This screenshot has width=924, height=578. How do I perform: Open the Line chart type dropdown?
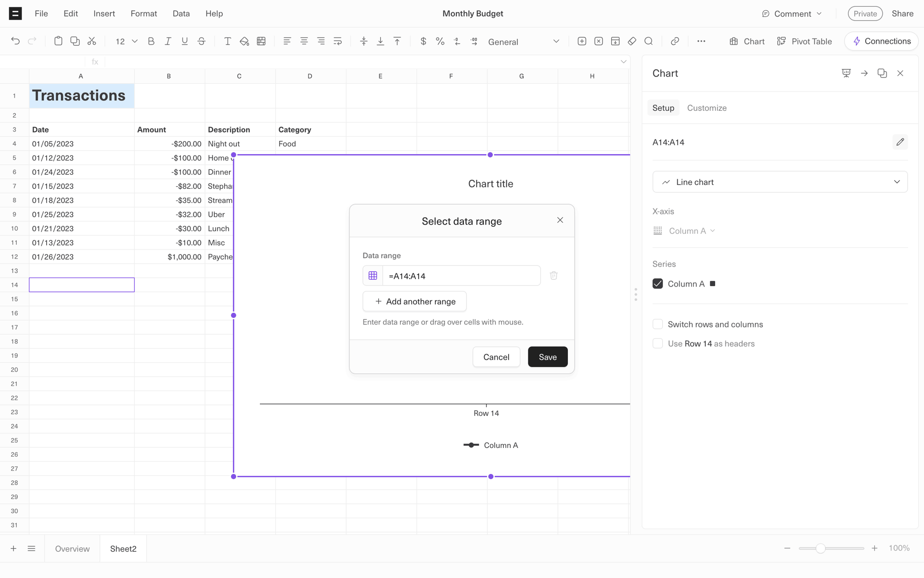(780, 182)
